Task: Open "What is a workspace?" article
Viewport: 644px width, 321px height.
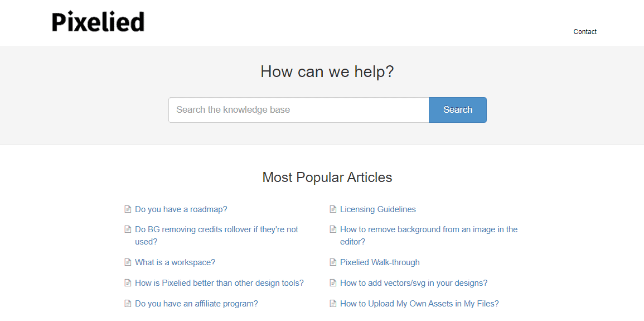Action: [x=175, y=262]
